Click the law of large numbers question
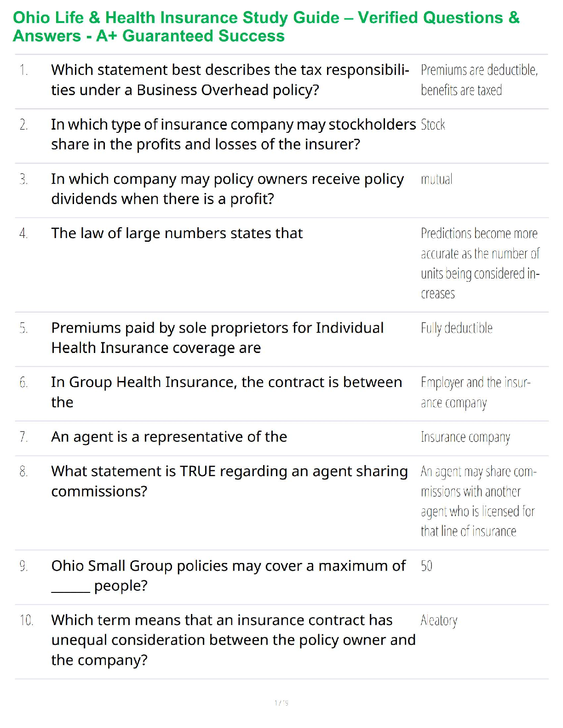This screenshot has height=728, width=563. tap(177, 233)
